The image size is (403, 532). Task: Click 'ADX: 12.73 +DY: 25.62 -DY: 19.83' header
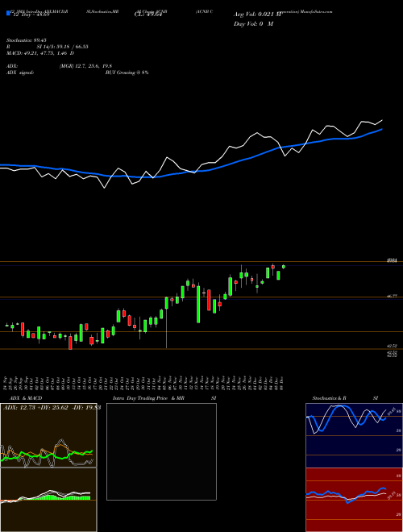click(52, 408)
